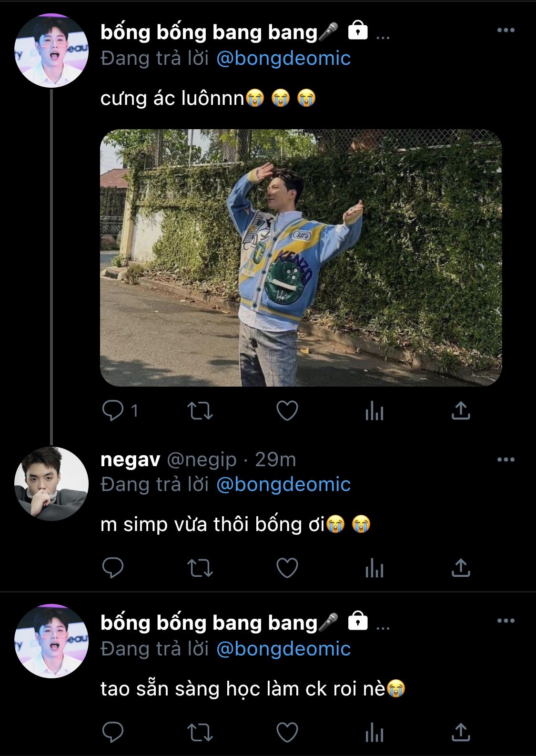Open the attached photo in first tweet
Viewport: 536px width, 756px height.
(x=301, y=257)
